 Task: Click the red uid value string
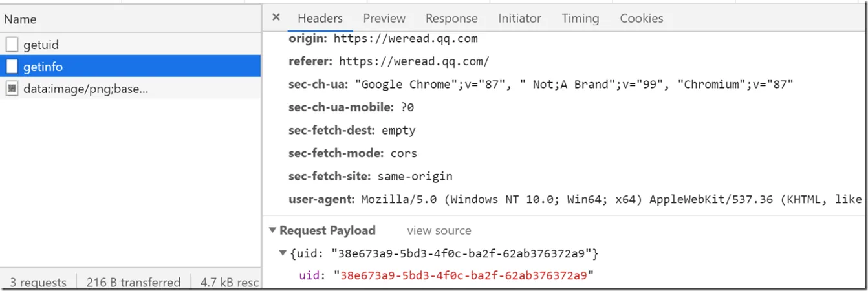tap(463, 275)
